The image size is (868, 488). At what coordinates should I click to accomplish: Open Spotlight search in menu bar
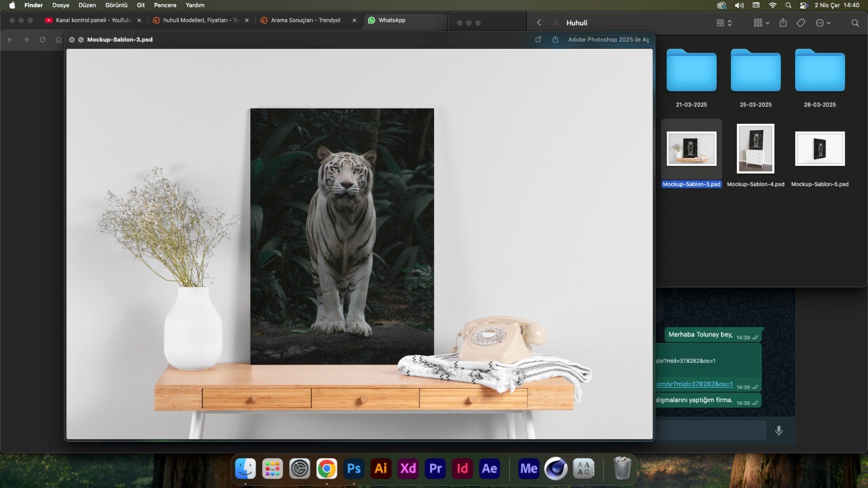pyautogui.click(x=788, y=5)
